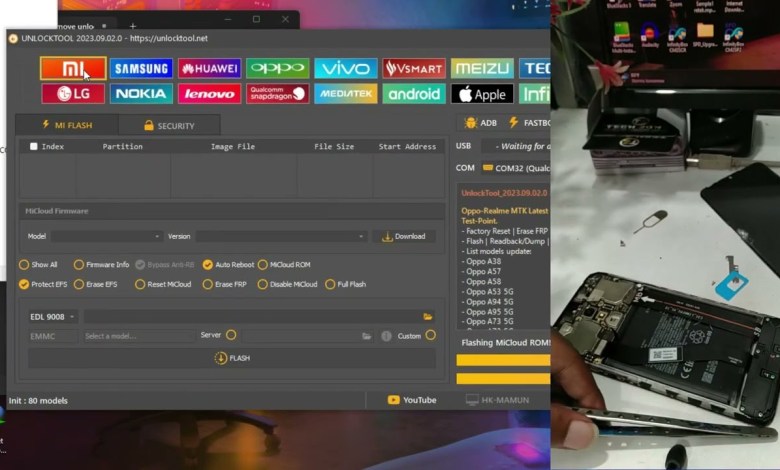Click the Oppo A94 5G log entry
The image size is (780, 470).
click(x=487, y=301)
